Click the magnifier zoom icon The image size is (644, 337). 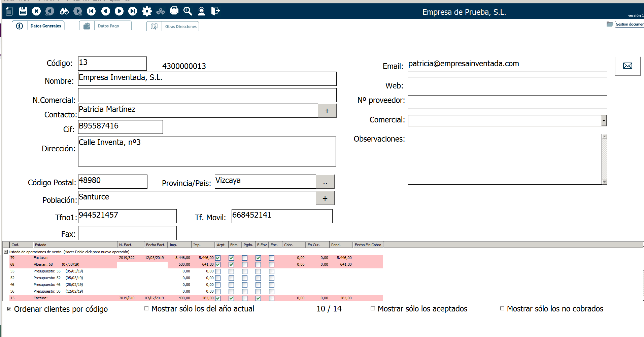click(188, 11)
